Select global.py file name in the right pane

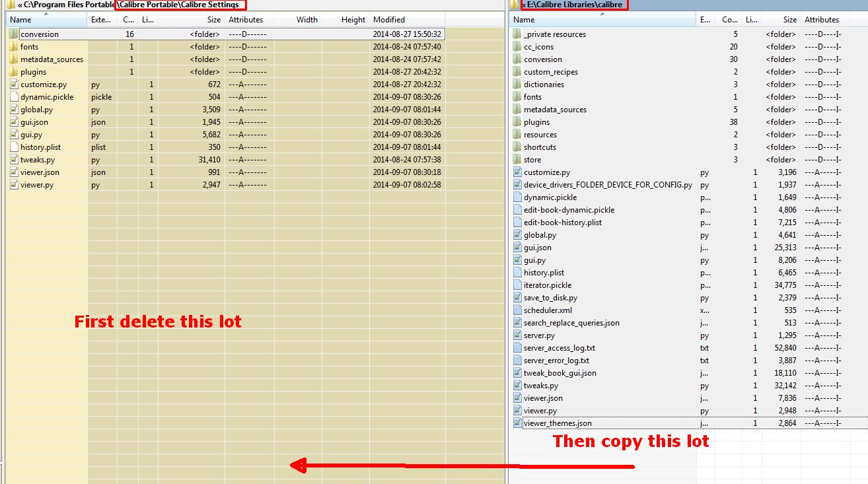540,235
